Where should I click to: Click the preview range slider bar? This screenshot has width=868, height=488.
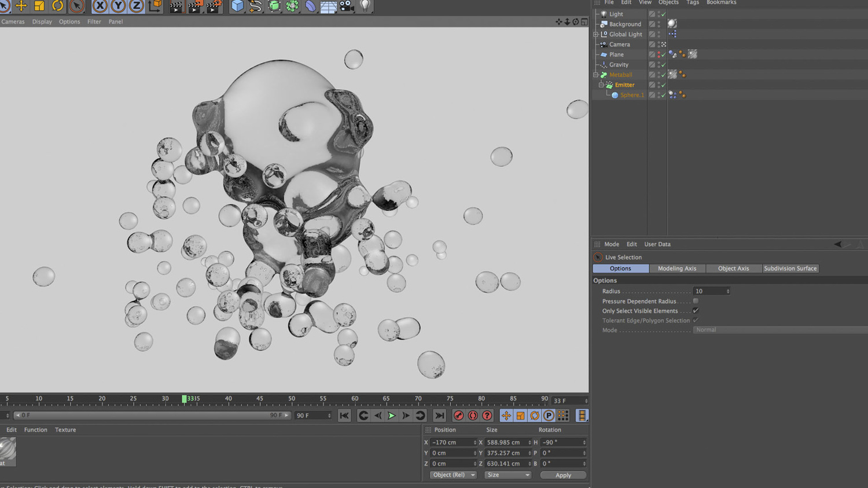click(152, 415)
